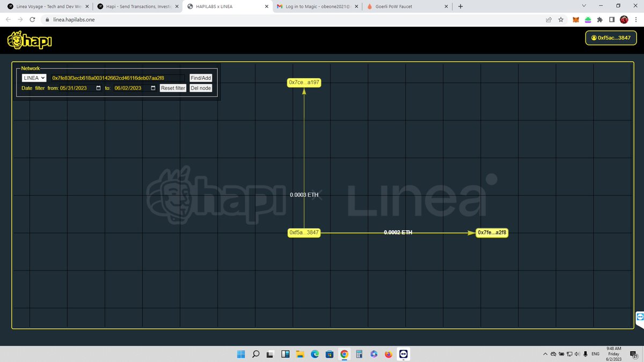This screenshot has width=644, height=362.
Task: Open the connected wallet 0xf5ac...3847 button
Action: 610,38
